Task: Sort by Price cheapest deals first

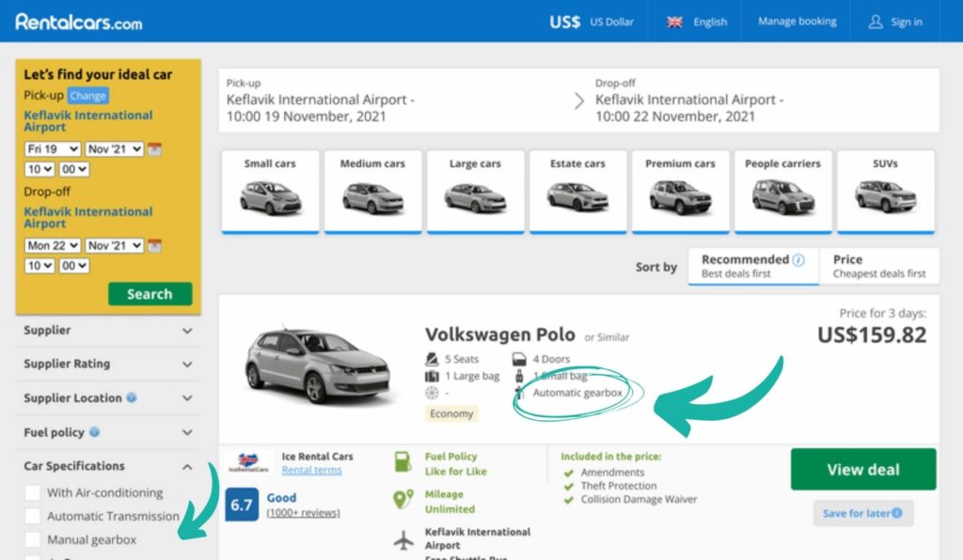Action: [x=879, y=266]
